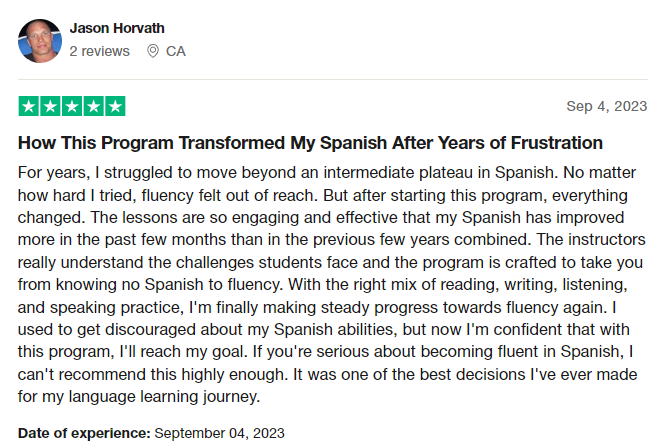The image size is (663, 448).
Task: Click the horizontal divider below the reviewer info
Action: [333, 79]
